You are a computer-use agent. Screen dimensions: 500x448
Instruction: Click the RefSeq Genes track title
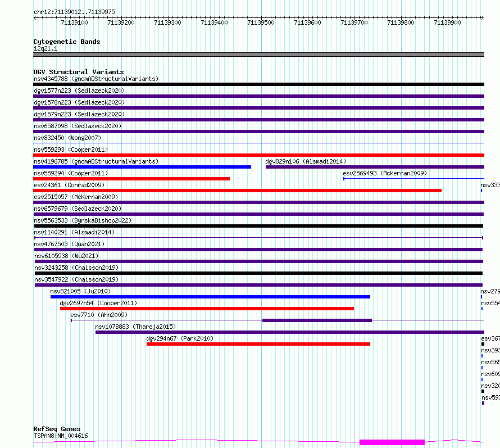tap(57, 429)
